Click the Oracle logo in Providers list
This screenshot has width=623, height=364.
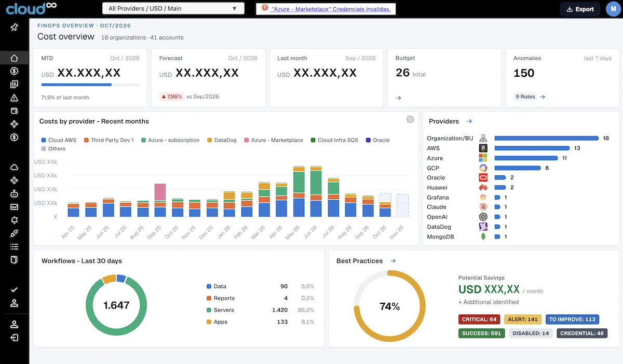click(x=483, y=178)
